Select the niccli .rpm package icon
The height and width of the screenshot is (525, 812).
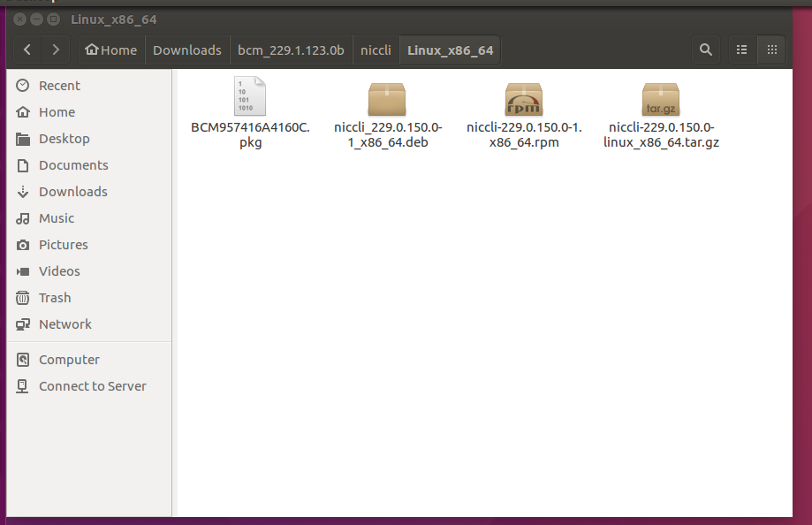click(523, 99)
